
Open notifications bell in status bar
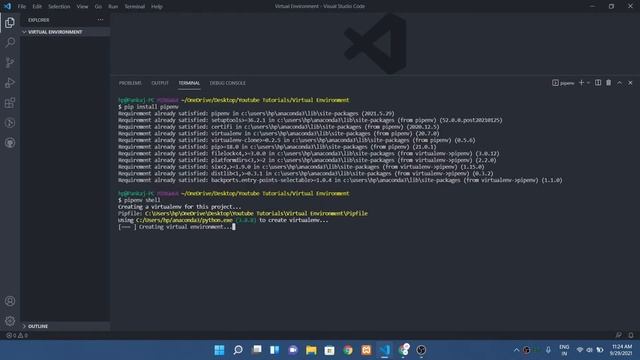pos(631,335)
